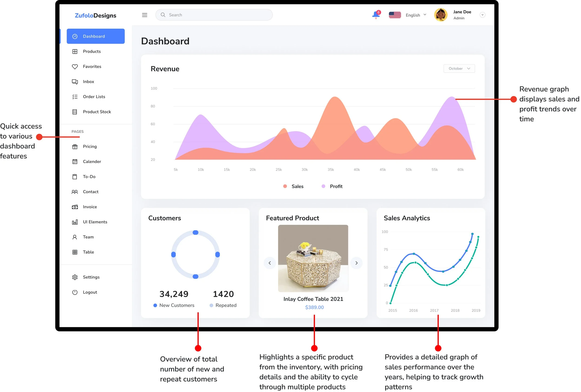The width and height of the screenshot is (581, 392).
Task: Open Order Lists menu item
Action: pos(94,97)
